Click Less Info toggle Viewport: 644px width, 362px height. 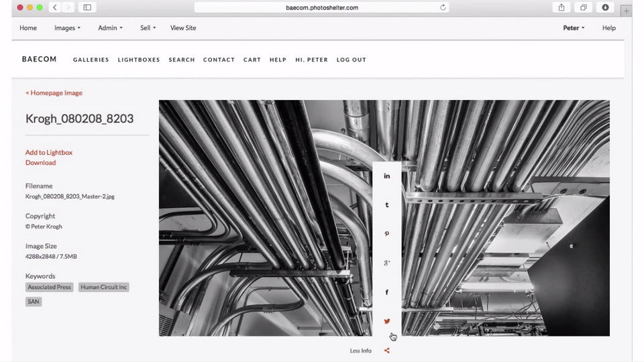point(361,351)
